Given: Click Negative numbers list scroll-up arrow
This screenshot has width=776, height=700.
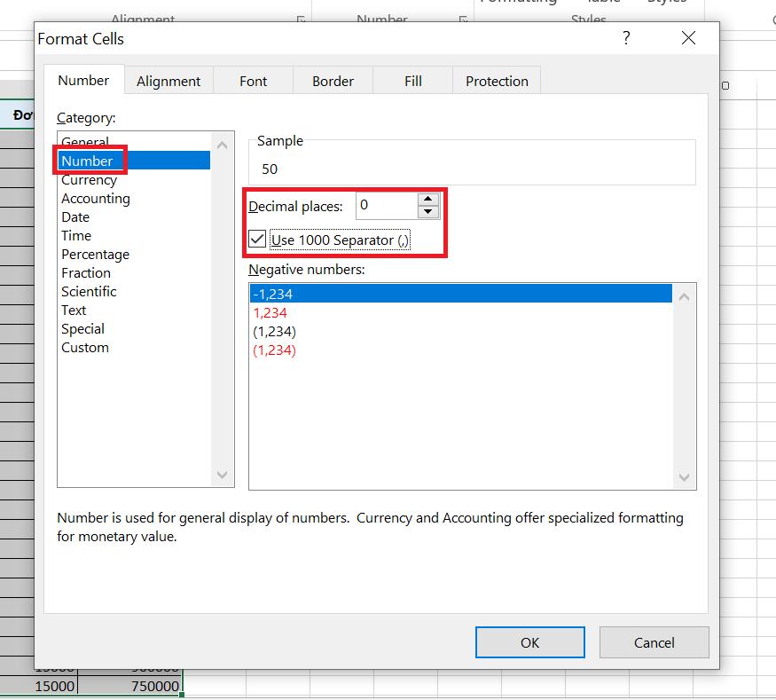Looking at the screenshot, I should pos(685,297).
